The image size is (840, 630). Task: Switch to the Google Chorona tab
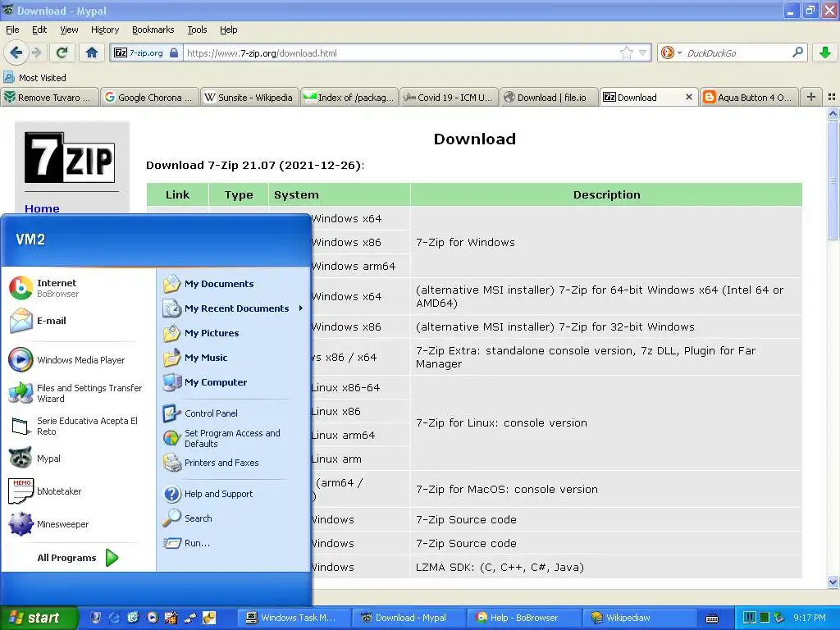(150, 97)
